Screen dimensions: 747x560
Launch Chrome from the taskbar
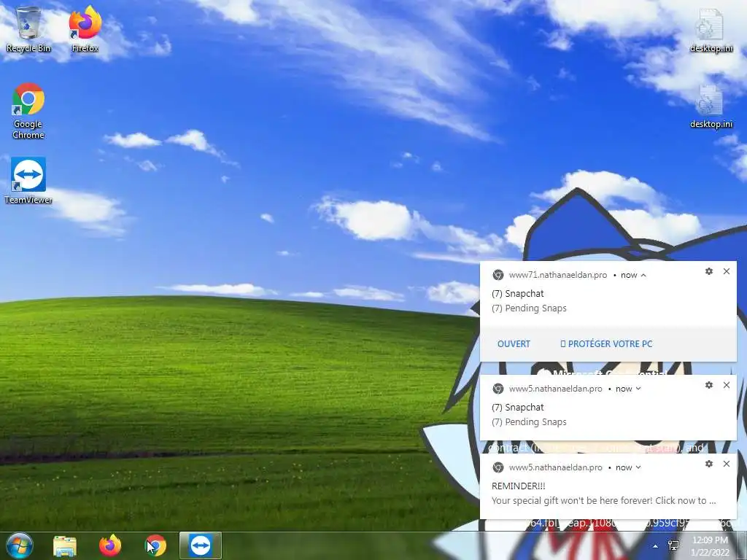pyautogui.click(x=155, y=545)
